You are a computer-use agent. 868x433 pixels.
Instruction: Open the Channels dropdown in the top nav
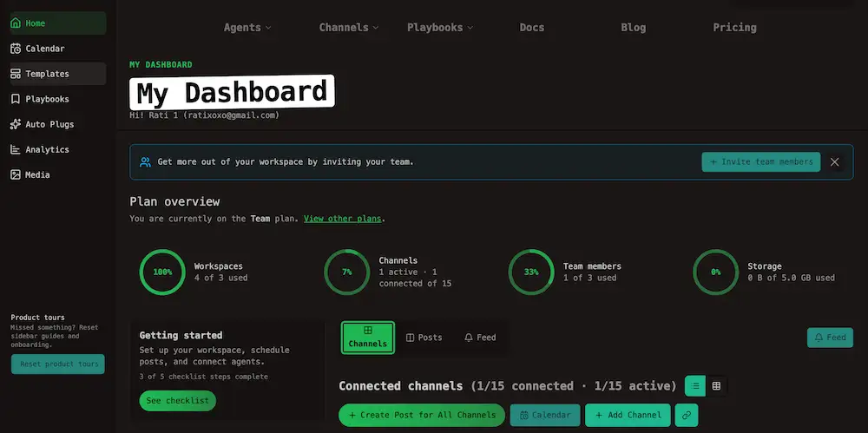coord(349,27)
